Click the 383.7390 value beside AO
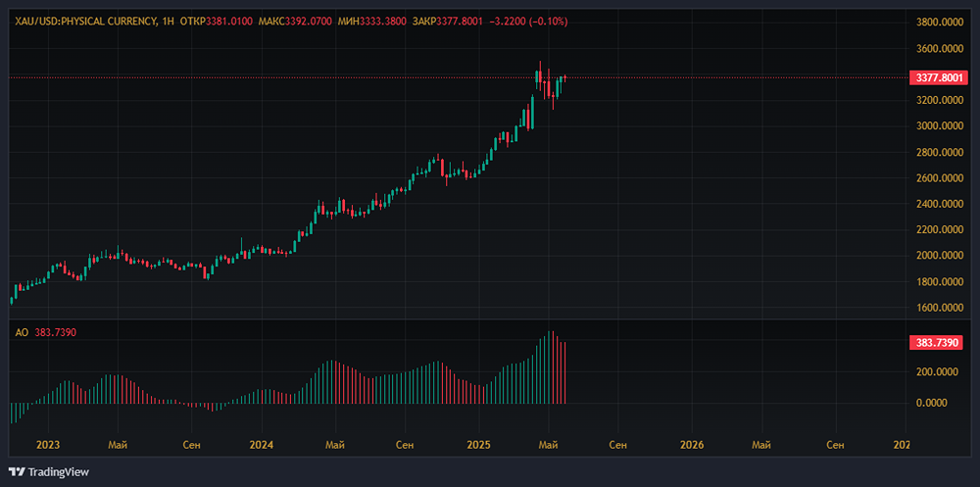980x487 pixels. pyautogui.click(x=54, y=332)
